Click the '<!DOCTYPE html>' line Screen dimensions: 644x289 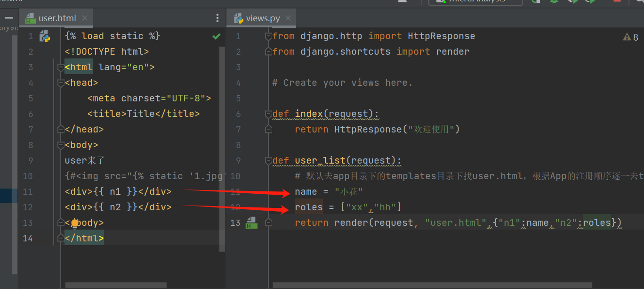coord(107,52)
